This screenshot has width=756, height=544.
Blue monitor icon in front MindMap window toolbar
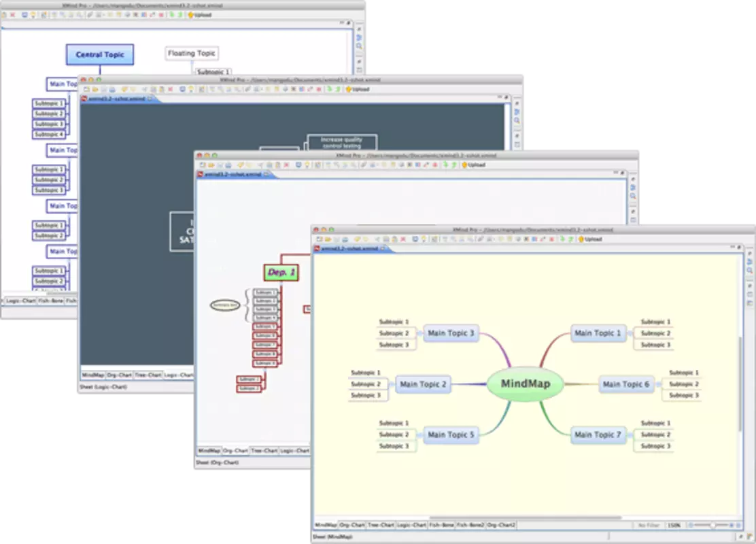click(415, 239)
